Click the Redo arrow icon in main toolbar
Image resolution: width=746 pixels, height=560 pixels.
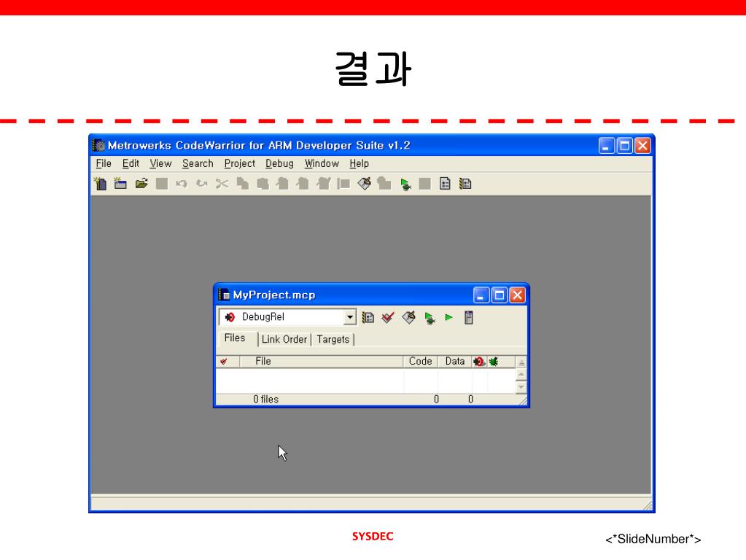point(202,184)
